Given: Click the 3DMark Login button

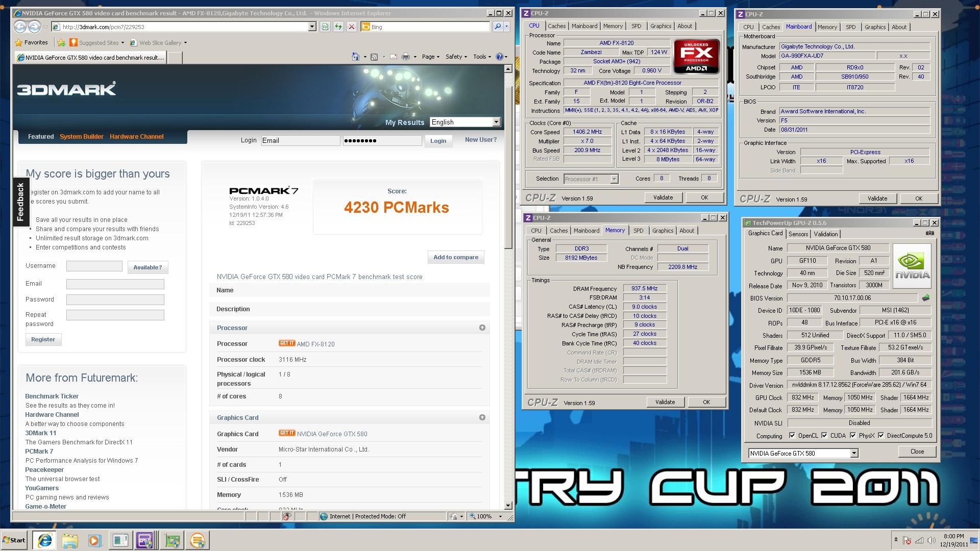Looking at the screenshot, I should 438,141.
